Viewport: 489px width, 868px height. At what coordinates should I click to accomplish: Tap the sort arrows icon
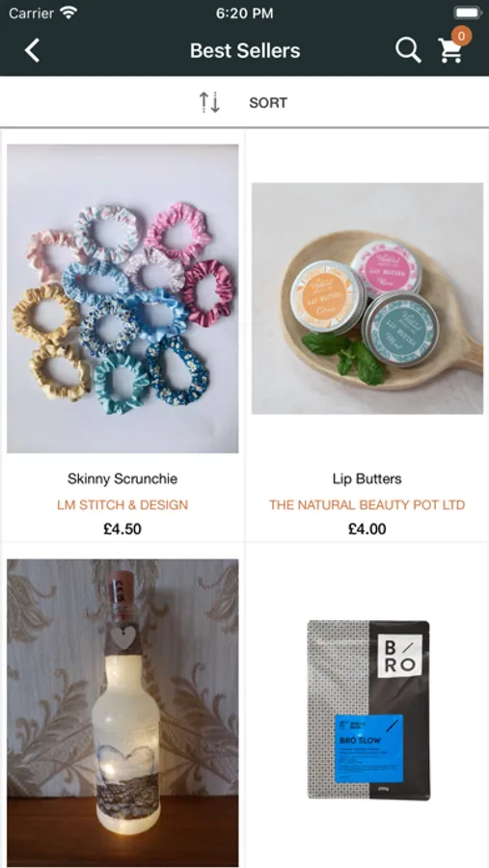210,102
